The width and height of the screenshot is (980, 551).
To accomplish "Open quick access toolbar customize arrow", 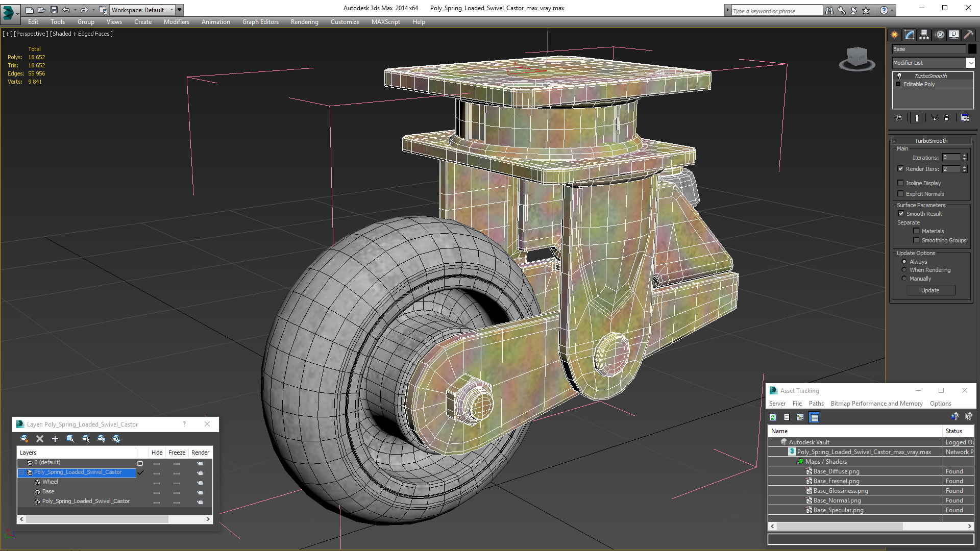I will [x=180, y=10].
